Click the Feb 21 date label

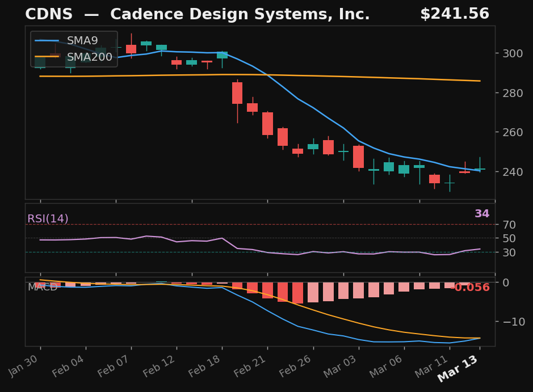250,366
